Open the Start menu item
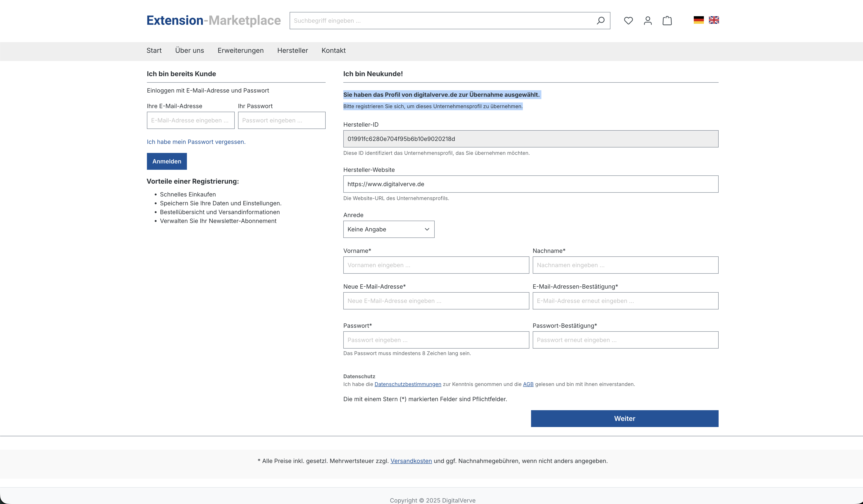Image resolution: width=863 pixels, height=504 pixels. click(x=154, y=51)
